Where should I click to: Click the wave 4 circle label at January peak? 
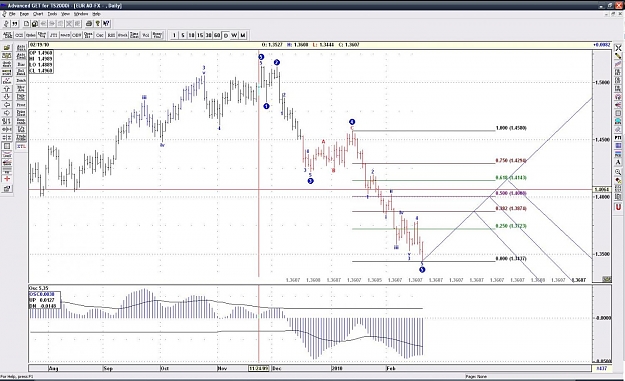(x=352, y=122)
